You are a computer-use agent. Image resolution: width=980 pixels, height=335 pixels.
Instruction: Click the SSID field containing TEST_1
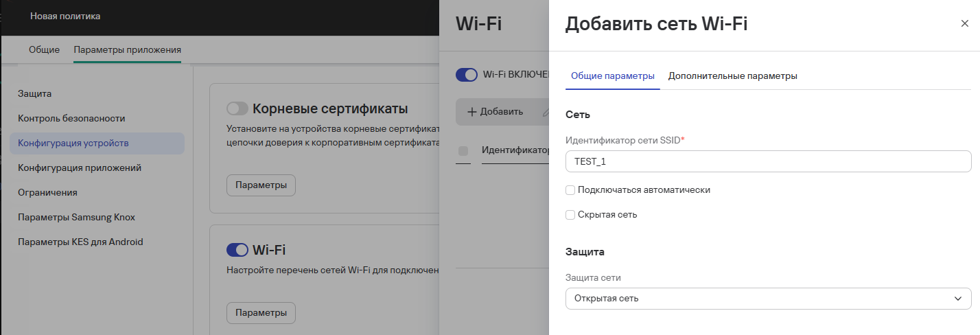point(769,161)
